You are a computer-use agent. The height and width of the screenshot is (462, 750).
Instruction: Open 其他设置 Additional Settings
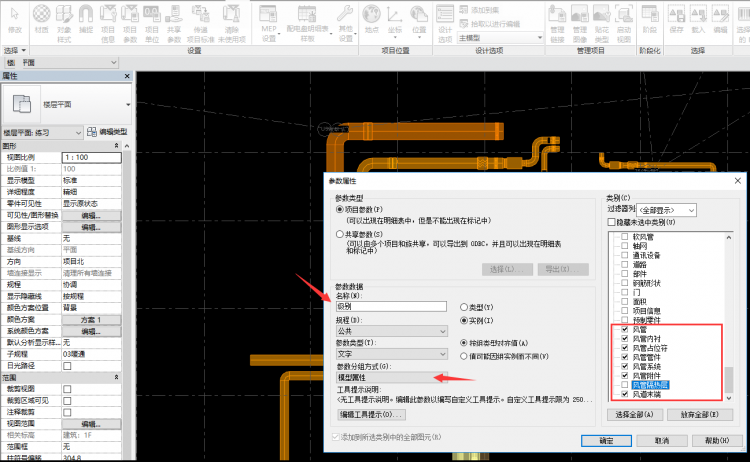point(345,23)
